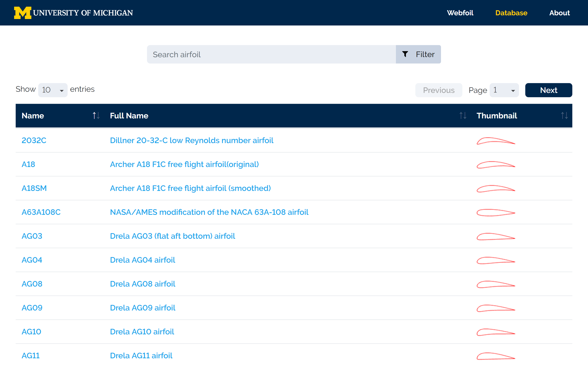This screenshot has height=392, width=588.
Task: Open Archer A18 F1C free flight airfoil link
Action: pos(184,164)
